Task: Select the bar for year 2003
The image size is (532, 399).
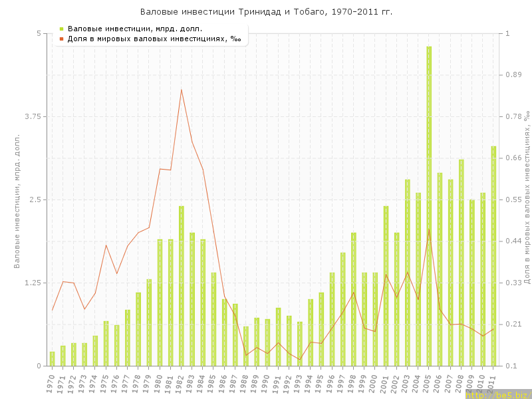Action: pos(408,273)
